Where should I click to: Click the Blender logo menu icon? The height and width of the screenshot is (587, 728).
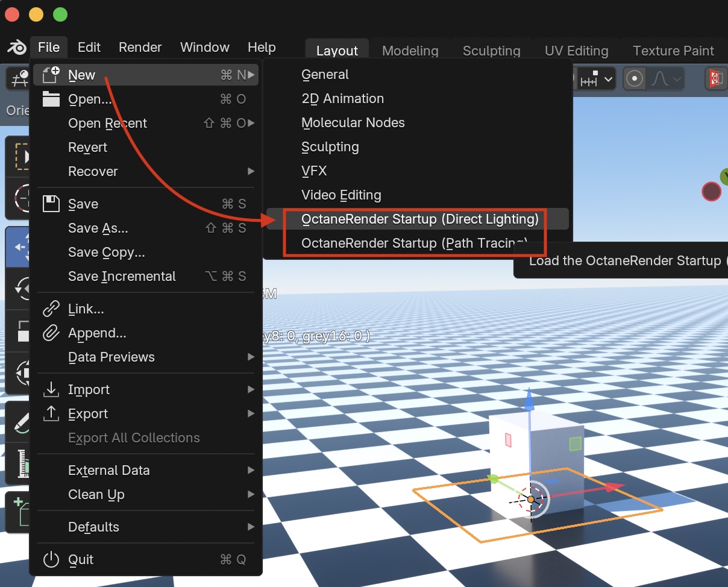click(x=16, y=47)
